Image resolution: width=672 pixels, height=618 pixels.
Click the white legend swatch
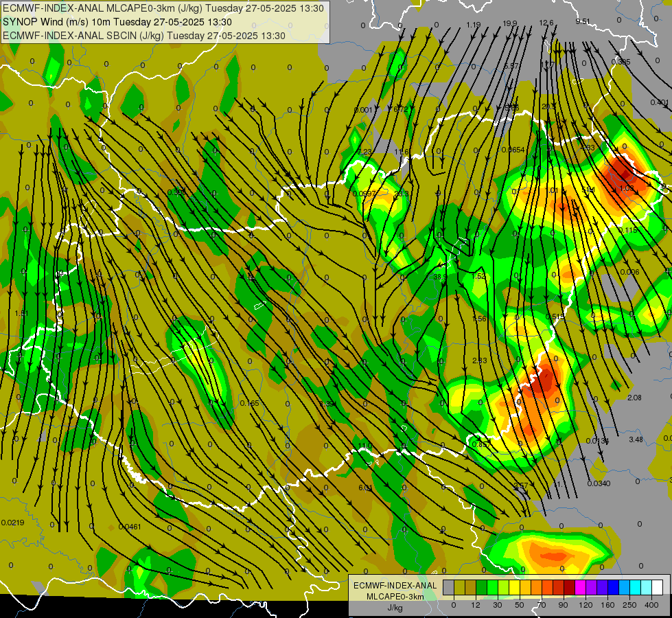pos(658,588)
